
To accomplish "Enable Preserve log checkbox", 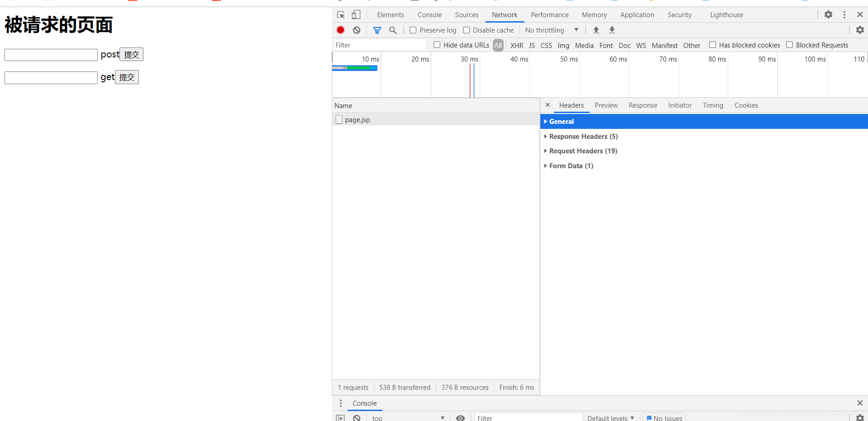I will pos(413,30).
